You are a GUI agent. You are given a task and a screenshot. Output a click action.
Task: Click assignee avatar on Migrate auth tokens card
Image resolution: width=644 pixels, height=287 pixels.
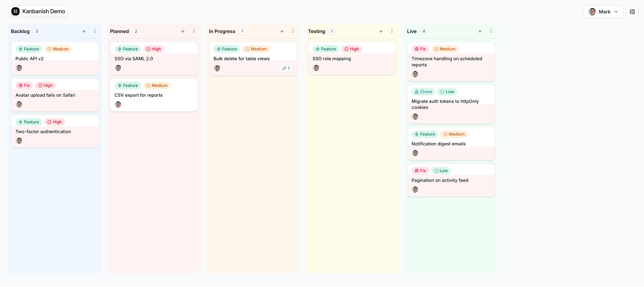pos(415,117)
